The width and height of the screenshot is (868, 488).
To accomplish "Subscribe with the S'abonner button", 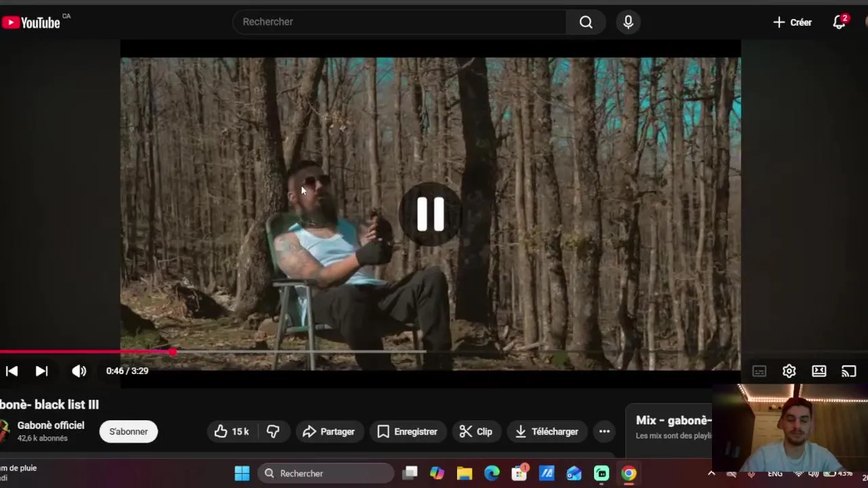I will coord(128,432).
